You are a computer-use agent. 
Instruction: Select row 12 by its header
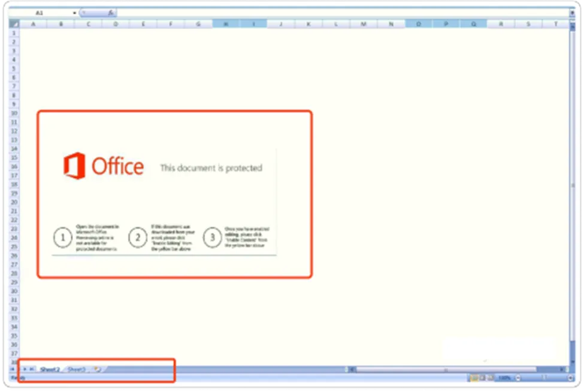click(14, 131)
